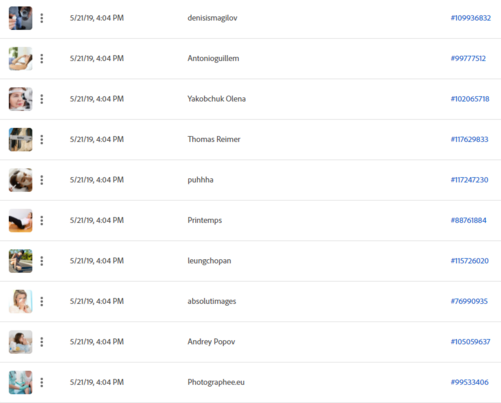Select the puhhha image thumbnail
Image resolution: width=501 pixels, height=403 pixels.
[x=21, y=180]
